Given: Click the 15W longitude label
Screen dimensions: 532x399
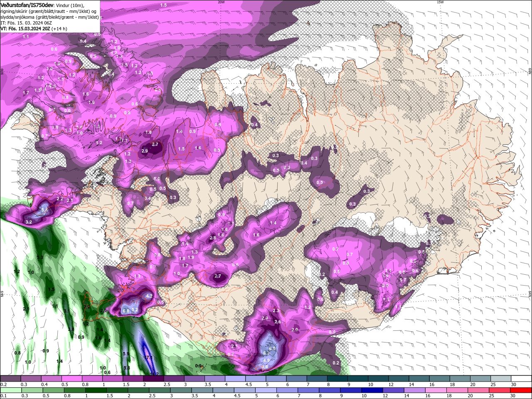Looking at the screenshot, I should 440,2.
